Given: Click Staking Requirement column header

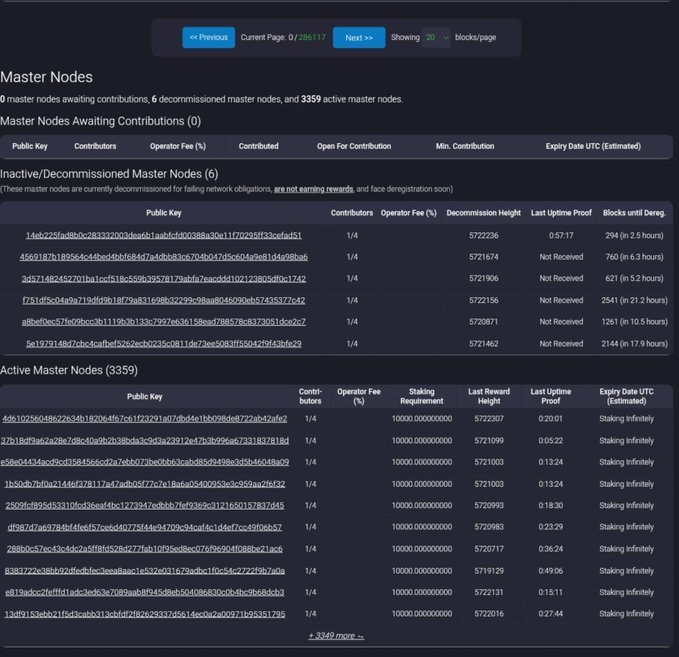Looking at the screenshot, I should [x=421, y=396].
